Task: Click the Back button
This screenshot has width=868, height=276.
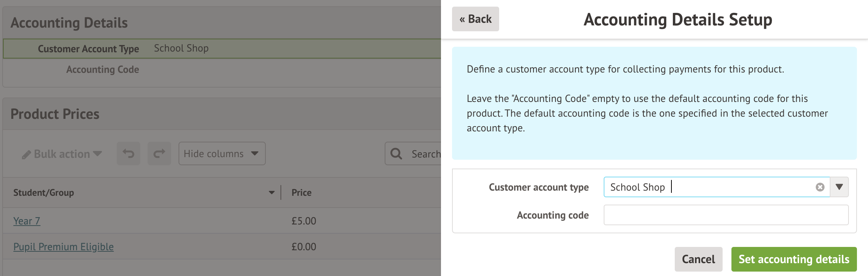Action: (x=475, y=19)
